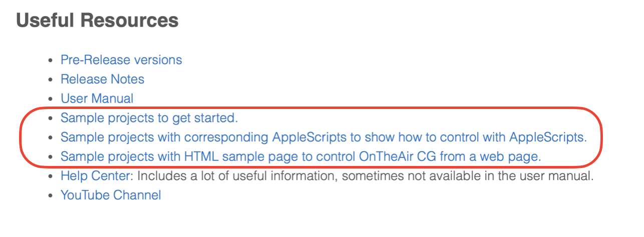
Task: Visit the Help Center link
Action: click(96, 176)
